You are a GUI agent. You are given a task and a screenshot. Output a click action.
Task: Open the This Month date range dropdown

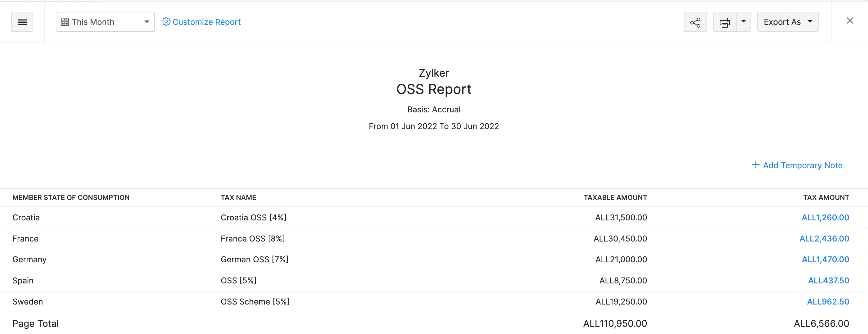tap(105, 22)
